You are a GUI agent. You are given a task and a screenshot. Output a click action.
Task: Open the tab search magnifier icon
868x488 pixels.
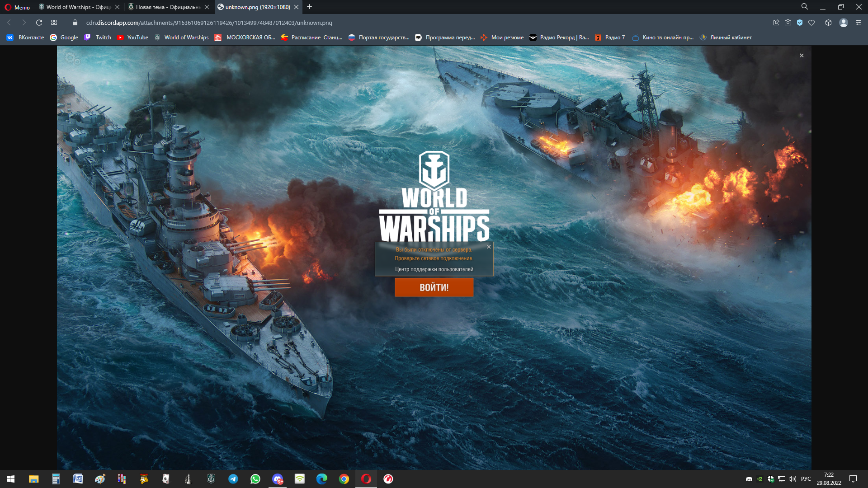tap(805, 7)
